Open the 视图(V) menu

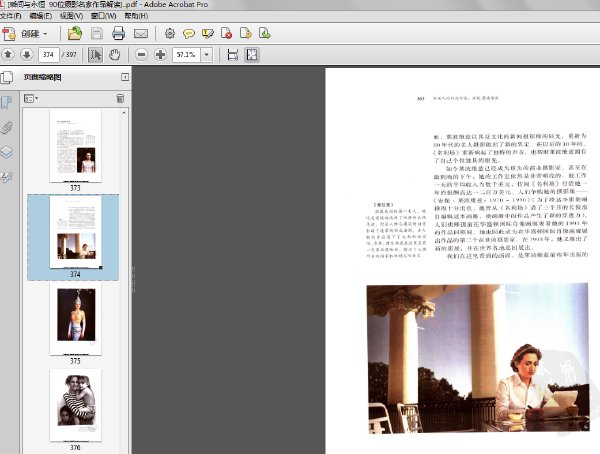[71, 16]
